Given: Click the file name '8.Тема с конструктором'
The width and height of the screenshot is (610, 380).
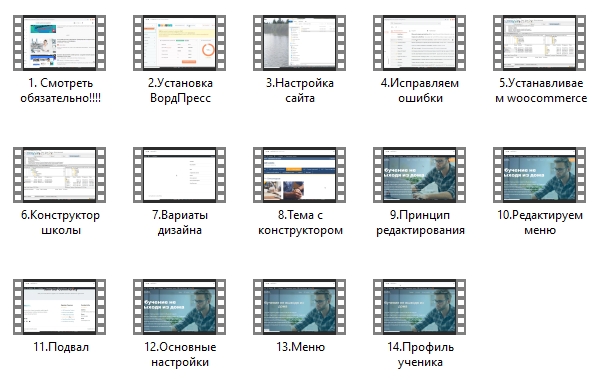Looking at the screenshot, I should (x=300, y=222).
